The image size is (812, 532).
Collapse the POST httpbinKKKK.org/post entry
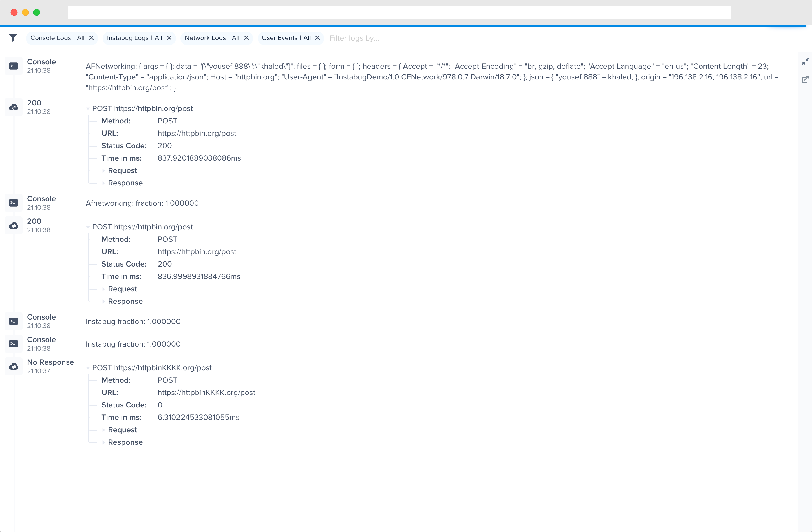[x=88, y=368]
